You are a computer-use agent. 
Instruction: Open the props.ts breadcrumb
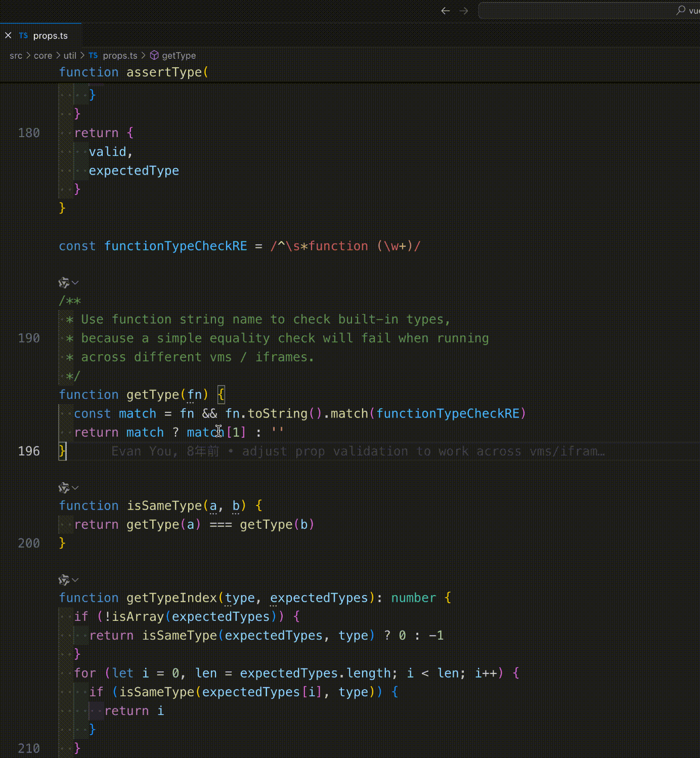click(x=120, y=56)
